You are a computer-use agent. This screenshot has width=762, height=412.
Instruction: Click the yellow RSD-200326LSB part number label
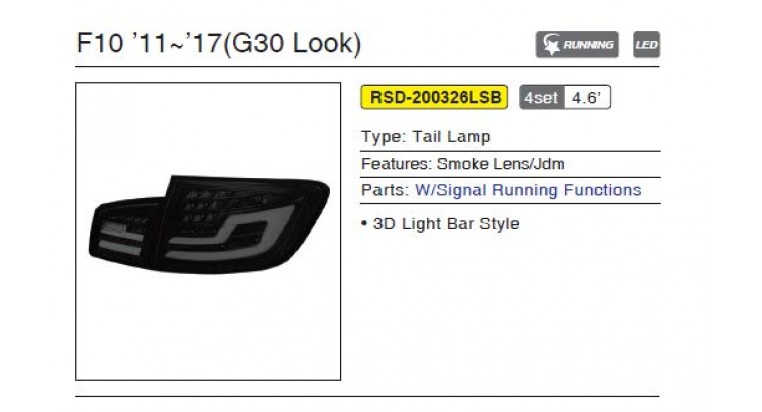pos(434,97)
